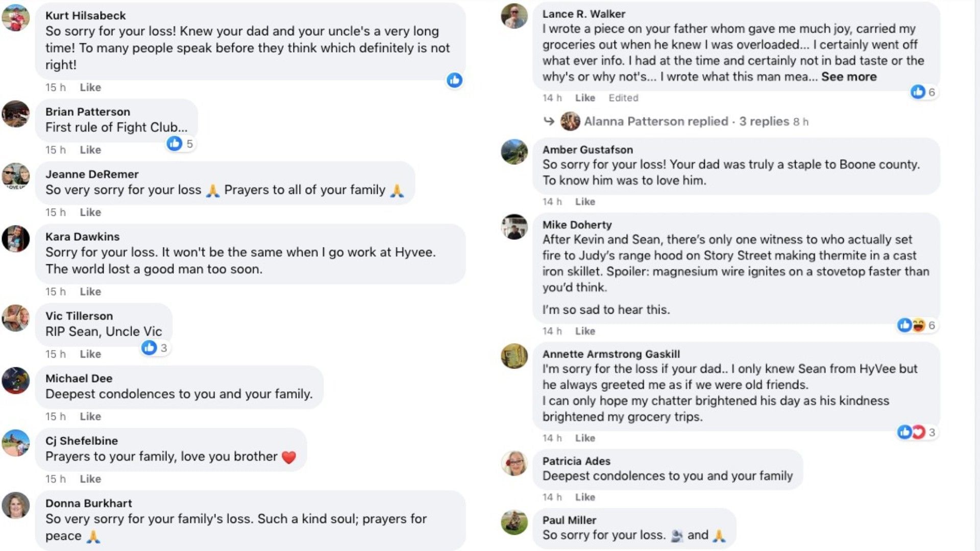Open edit history via the Edited label
980x551 pixels.
623,98
